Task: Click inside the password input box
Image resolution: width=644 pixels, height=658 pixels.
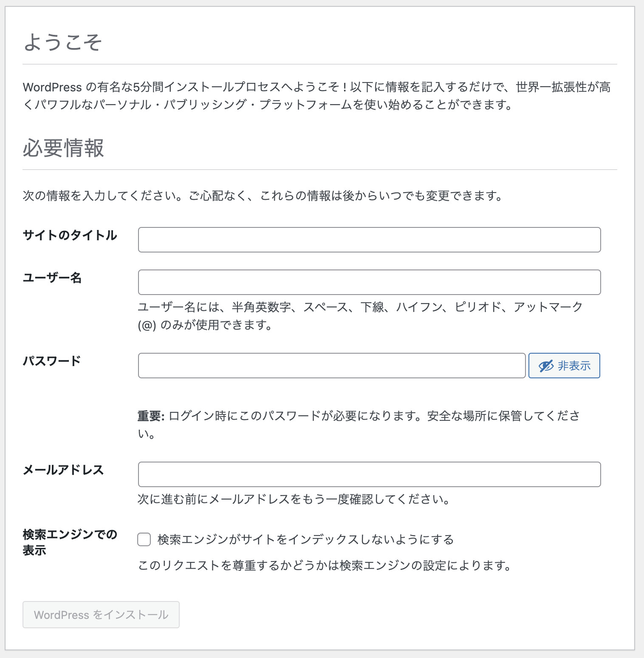Action: point(331,365)
